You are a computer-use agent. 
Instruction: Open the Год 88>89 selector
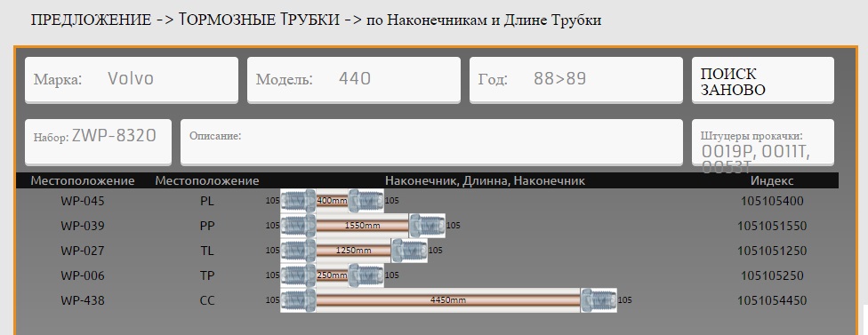pos(575,80)
